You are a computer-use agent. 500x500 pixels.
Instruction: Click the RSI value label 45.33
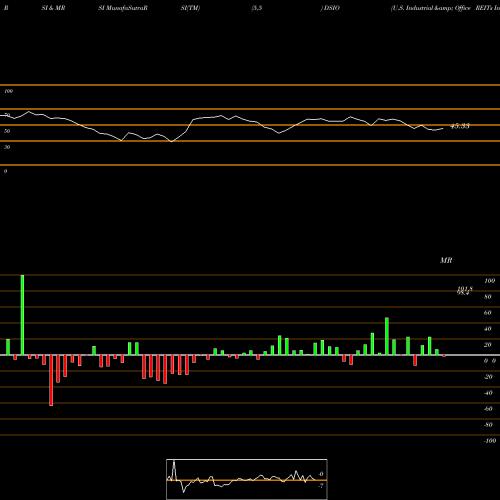[x=460, y=126]
